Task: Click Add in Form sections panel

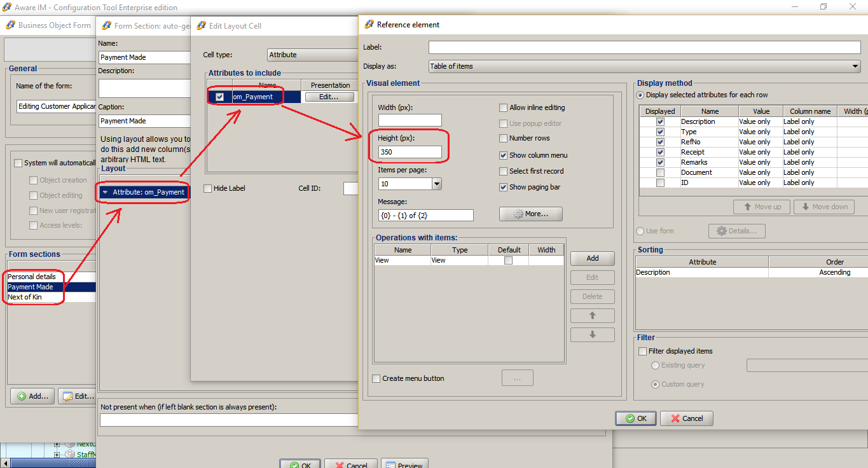Action: tap(32, 396)
